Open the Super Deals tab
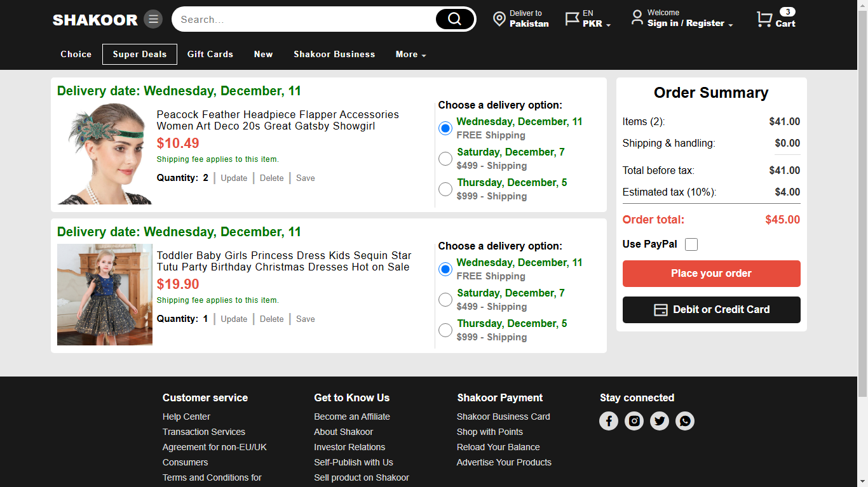868x487 pixels. (x=140, y=55)
